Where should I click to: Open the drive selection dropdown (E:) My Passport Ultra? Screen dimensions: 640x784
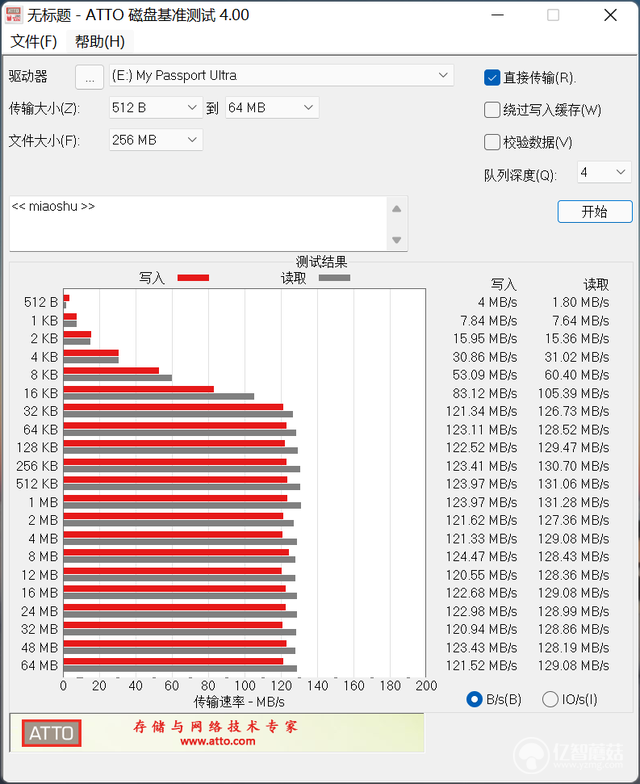[281, 76]
